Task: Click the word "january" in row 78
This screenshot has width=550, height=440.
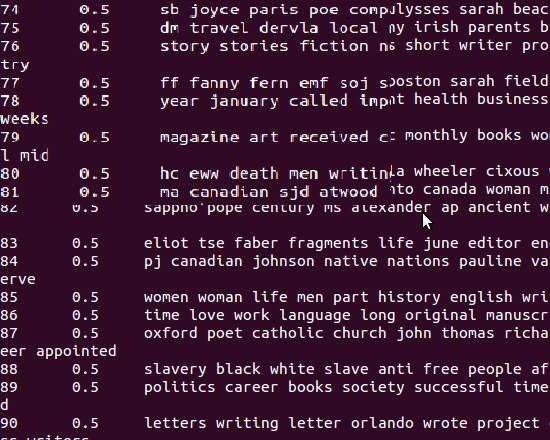Action: click(244, 101)
